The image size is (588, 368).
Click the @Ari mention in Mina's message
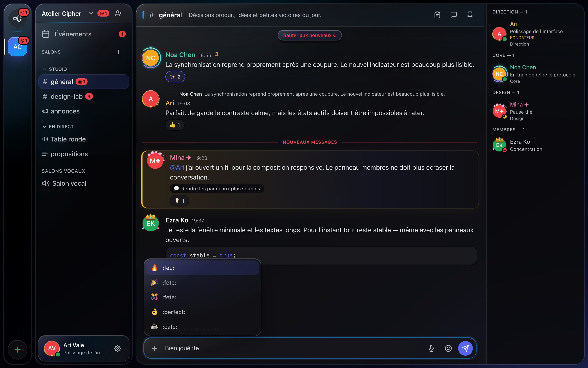click(x=177, y=167)
